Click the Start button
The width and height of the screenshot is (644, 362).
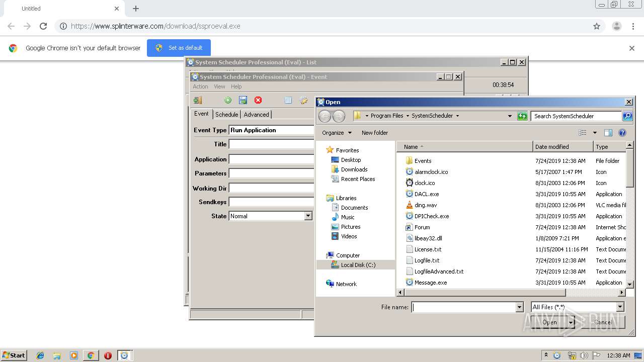[14, 355]
